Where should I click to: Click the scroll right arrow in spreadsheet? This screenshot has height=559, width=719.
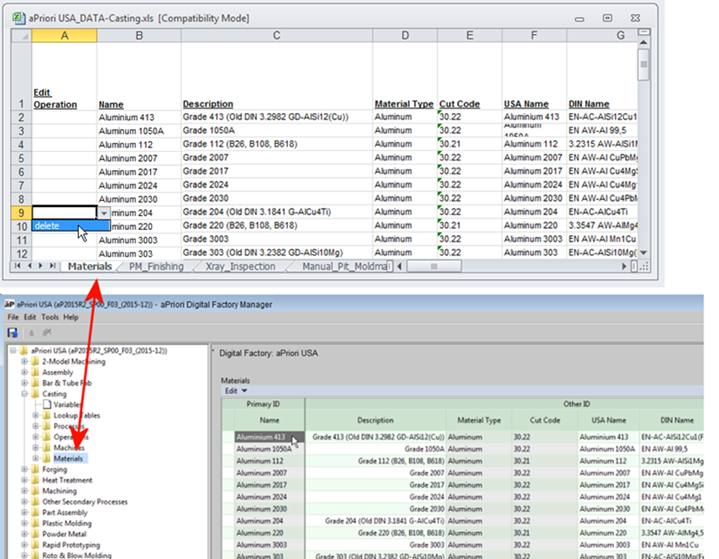tap(624, 266)
